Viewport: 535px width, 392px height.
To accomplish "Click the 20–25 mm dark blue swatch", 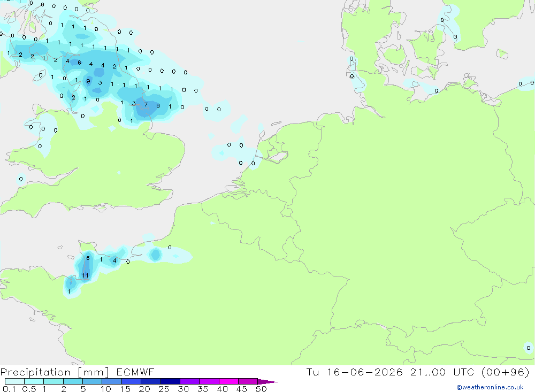I will [x=151, y=381].
